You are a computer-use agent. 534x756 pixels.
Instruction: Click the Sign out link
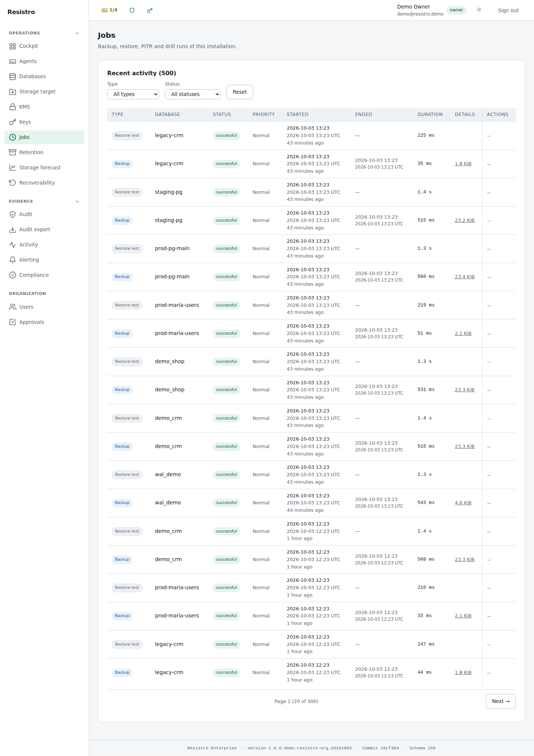508,11
